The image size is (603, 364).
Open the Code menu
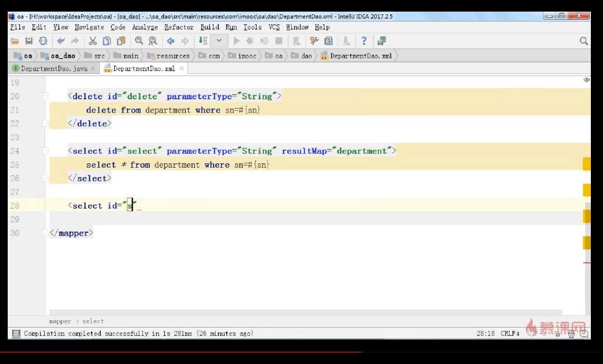point(118,27)
